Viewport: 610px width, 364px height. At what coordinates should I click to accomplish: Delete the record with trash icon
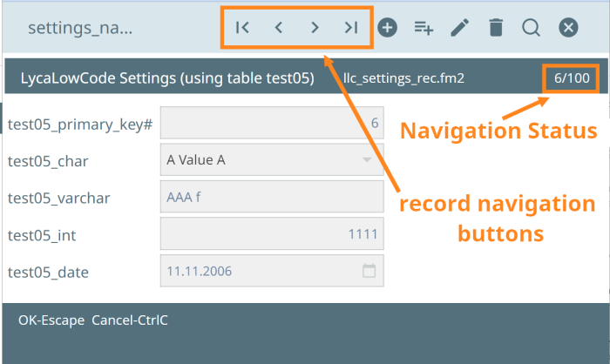coord(496,28)
